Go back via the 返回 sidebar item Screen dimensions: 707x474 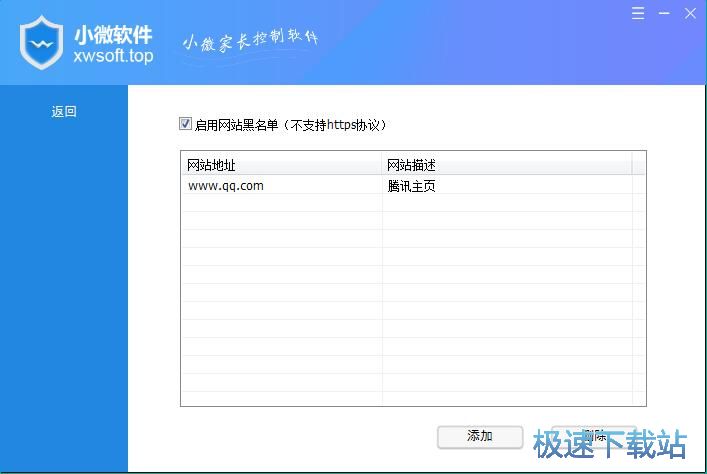click(64, 111)
